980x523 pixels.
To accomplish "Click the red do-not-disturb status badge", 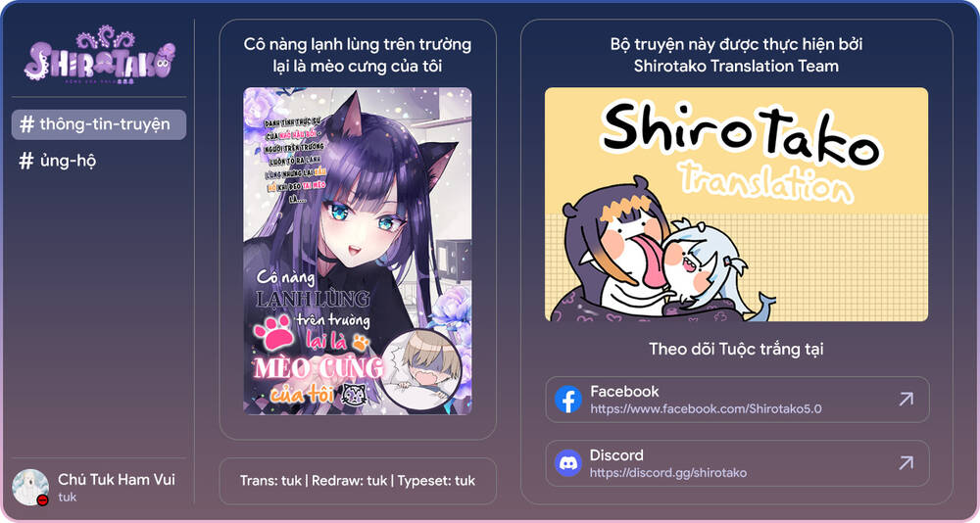I will click(42, 499).
